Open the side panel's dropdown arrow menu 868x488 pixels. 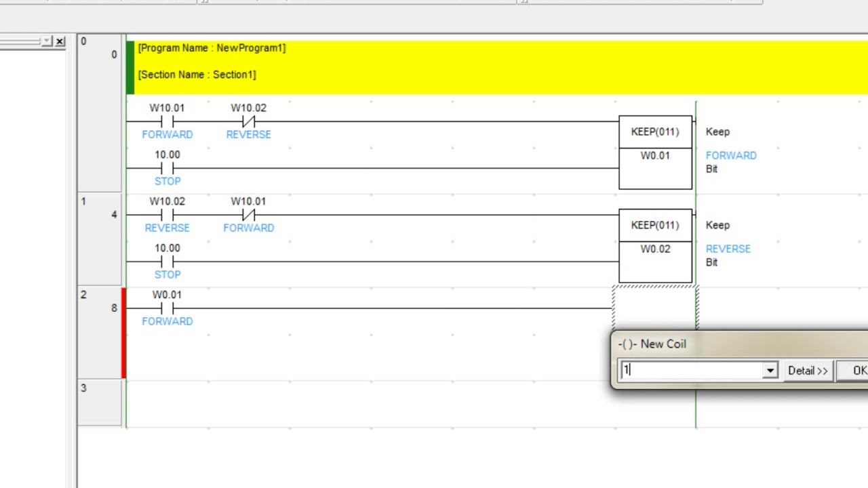click(46, 41)
